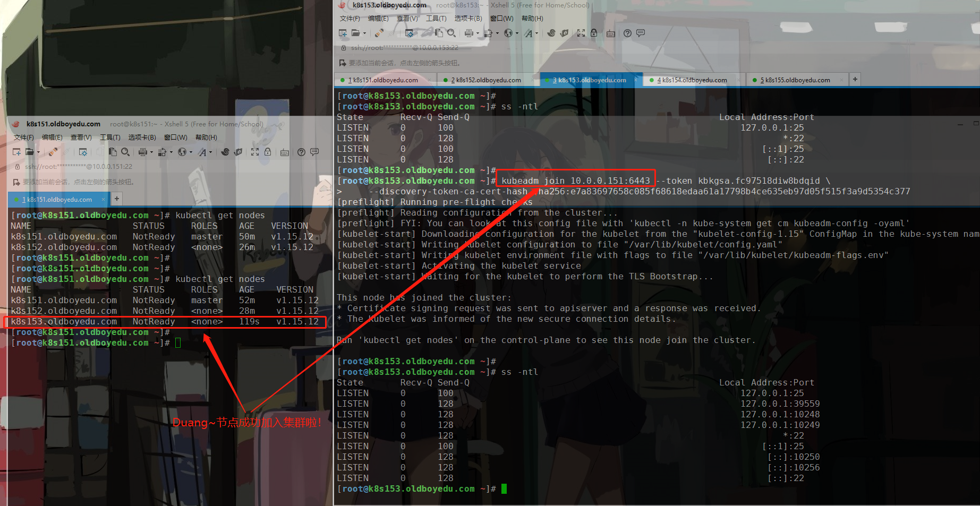This screenshot has height=506, width=980.
Task: Expand the Open folder dropdown arrow in k8s153 window
Action: [x=364, y=33]
